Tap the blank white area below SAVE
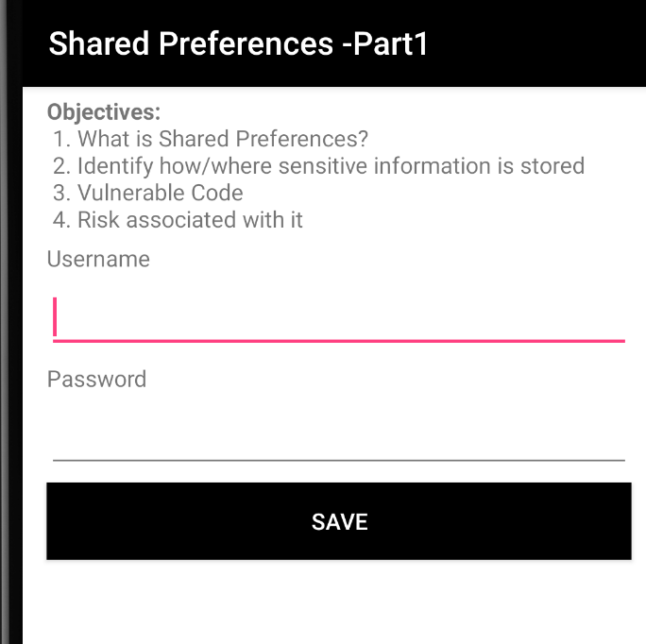 (333, 602)
